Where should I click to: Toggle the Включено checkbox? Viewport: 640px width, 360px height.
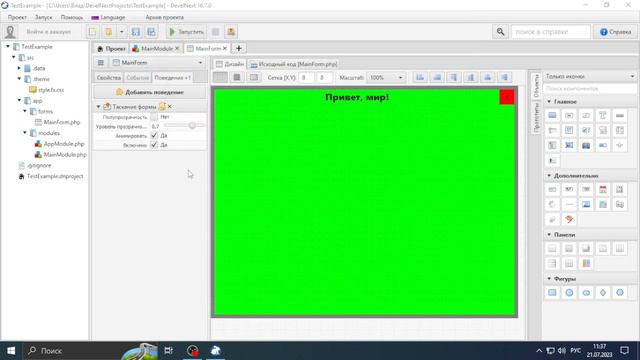154,145
